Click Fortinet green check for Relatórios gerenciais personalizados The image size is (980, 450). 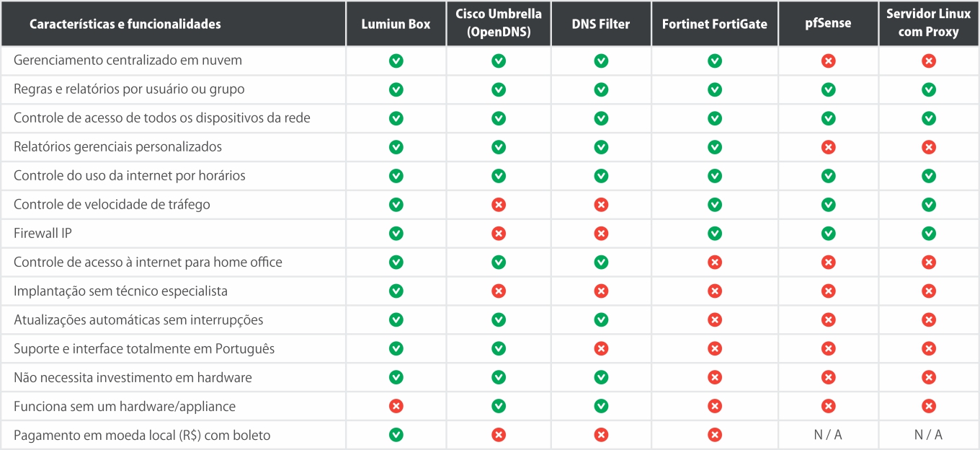pyautogui.click(x=715, y=147)
